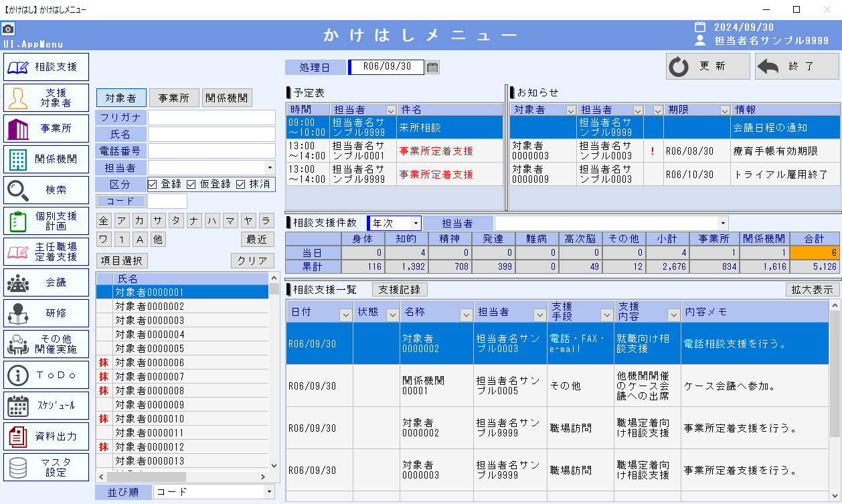The height and width of the screenshot is (504, 842).
Task: Toggle the 登録 checkbox
Action: (153, 184)
